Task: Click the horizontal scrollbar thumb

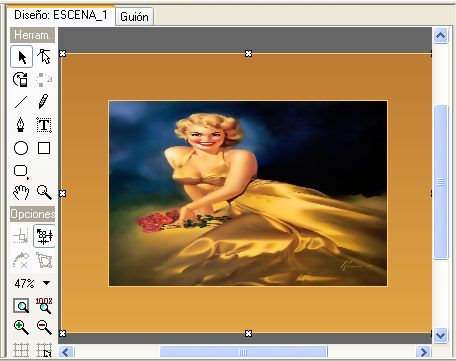Action: [244, 352]
